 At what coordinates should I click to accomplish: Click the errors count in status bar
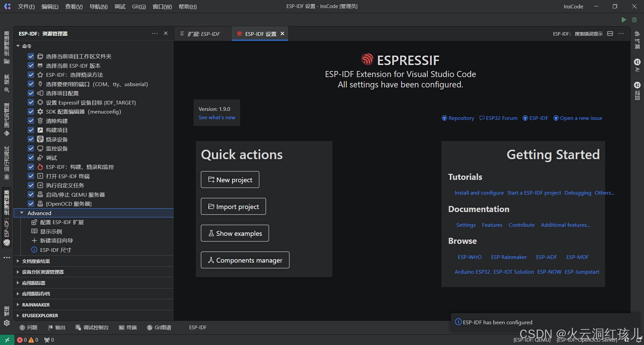pyautogui.click(x=22, y=340)
